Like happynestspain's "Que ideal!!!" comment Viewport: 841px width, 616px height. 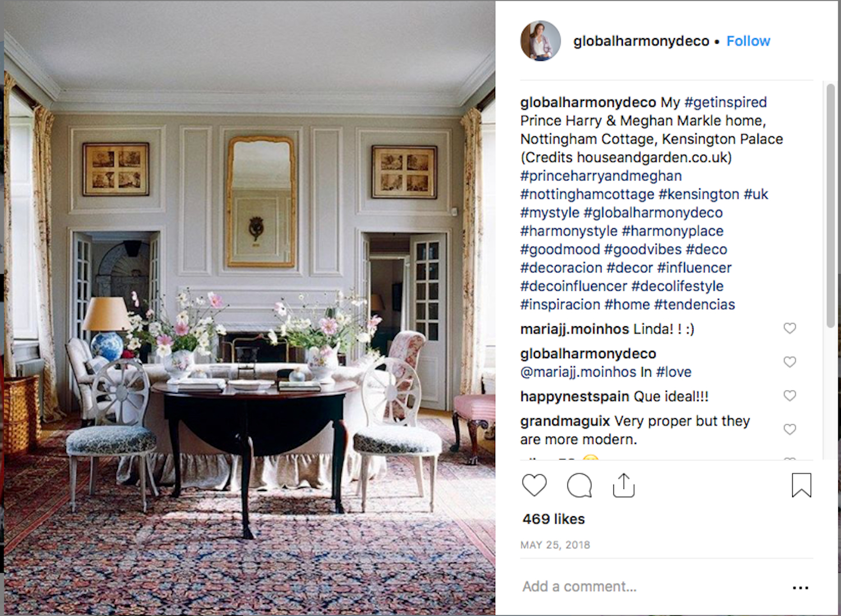pyautogui.click(x=789, y=396)
